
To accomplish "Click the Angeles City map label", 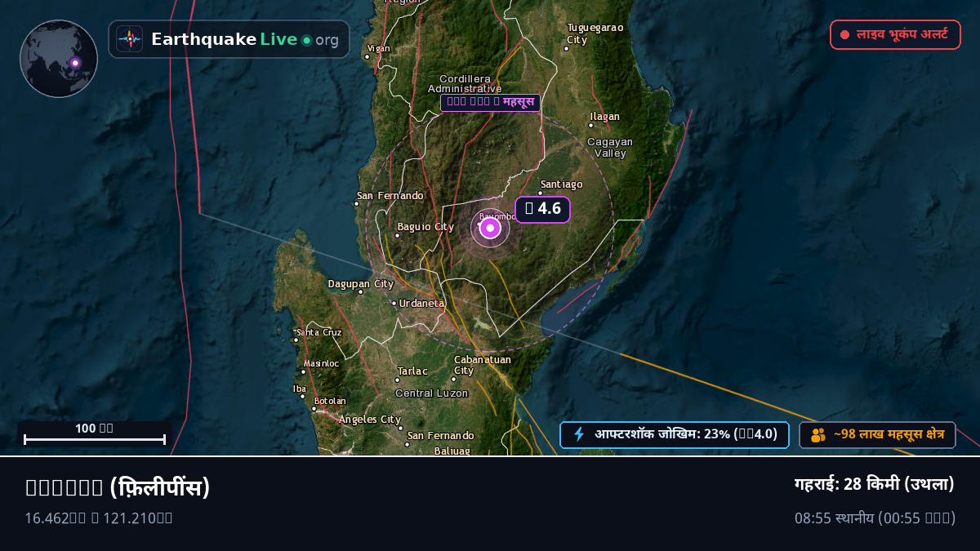I will 370,420.
